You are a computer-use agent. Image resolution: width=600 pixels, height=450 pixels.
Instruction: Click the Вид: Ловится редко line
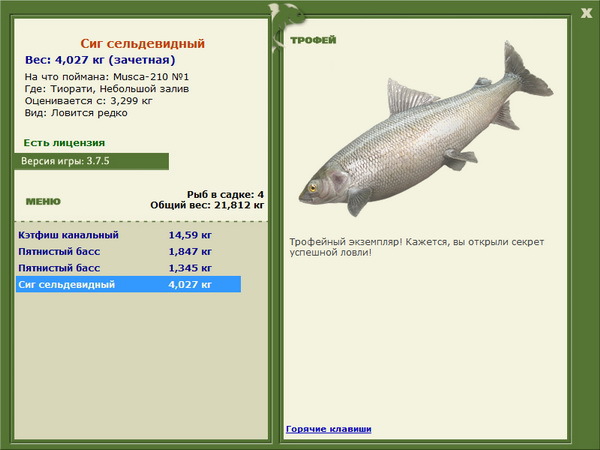pos(76,113)
